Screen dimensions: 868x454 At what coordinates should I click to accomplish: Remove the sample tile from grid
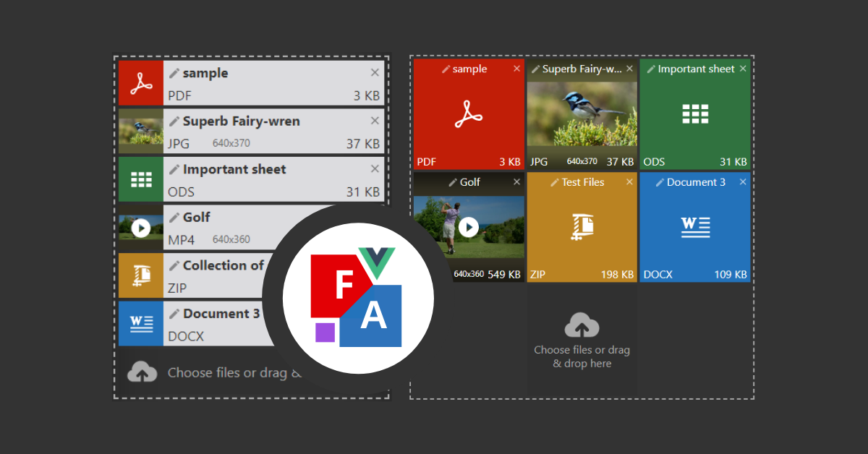pos(516,69)
